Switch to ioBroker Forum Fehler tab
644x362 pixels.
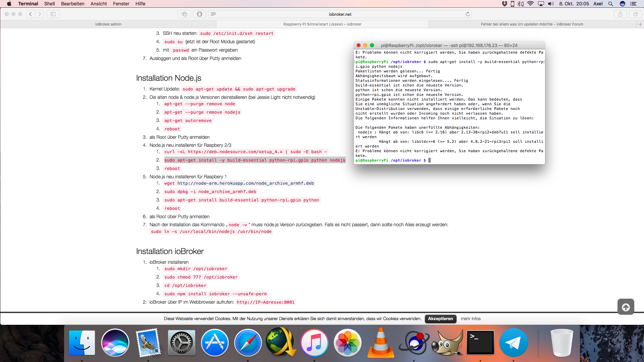(x=532, y=24)
